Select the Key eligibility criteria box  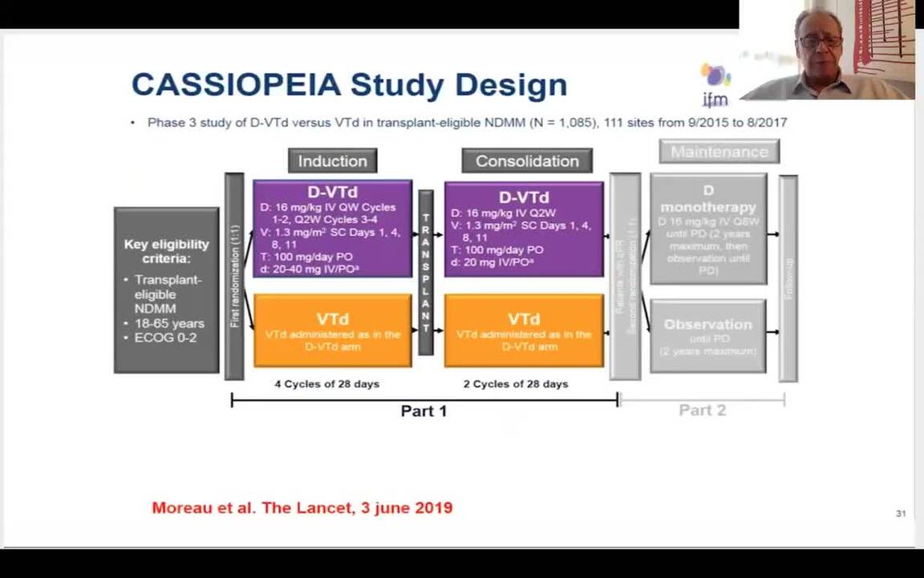(x=166, y=291)
